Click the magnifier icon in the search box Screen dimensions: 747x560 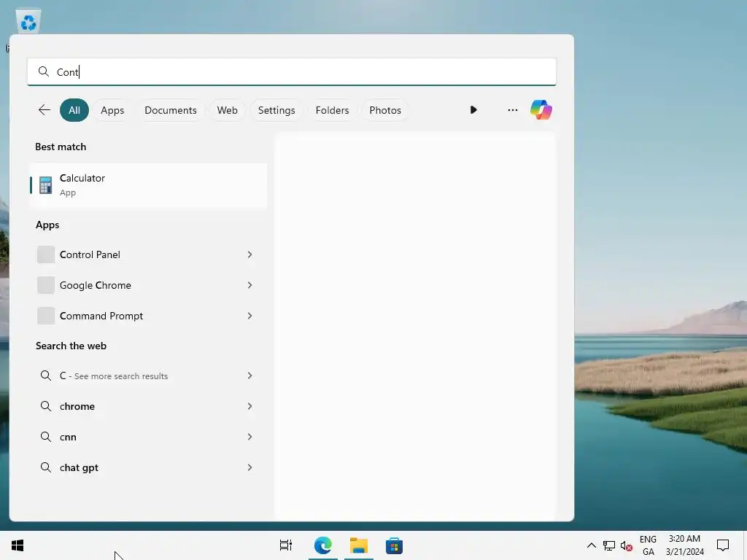(43, 71)
